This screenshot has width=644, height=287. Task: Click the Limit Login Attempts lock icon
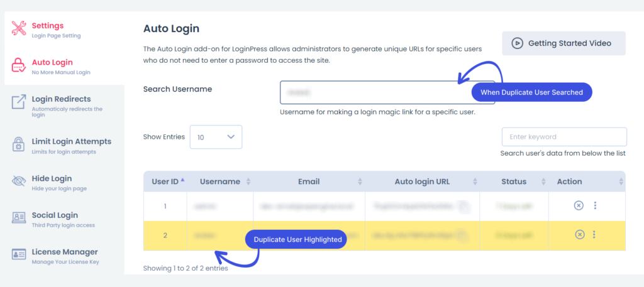coord(19,144)
